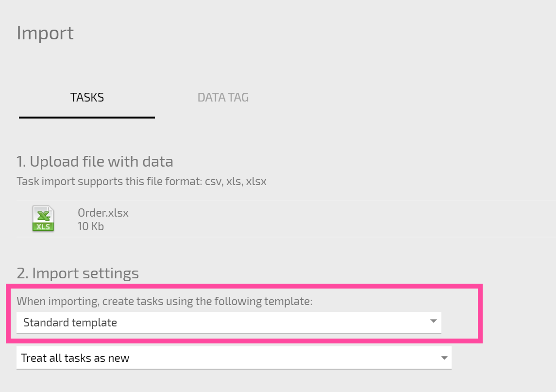Click the supported file format note
556x392 pixels.
pyautogui.click(x=141, y=181)
